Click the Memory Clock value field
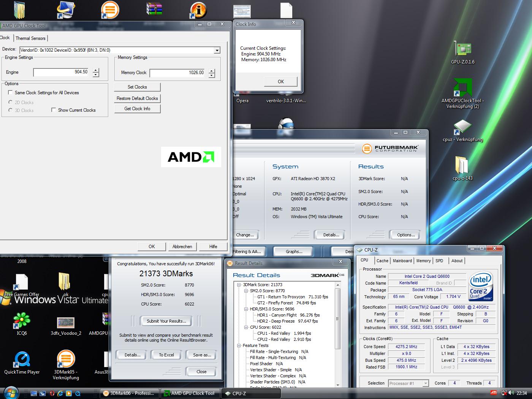Screen dimensions: 532x399 177,73
